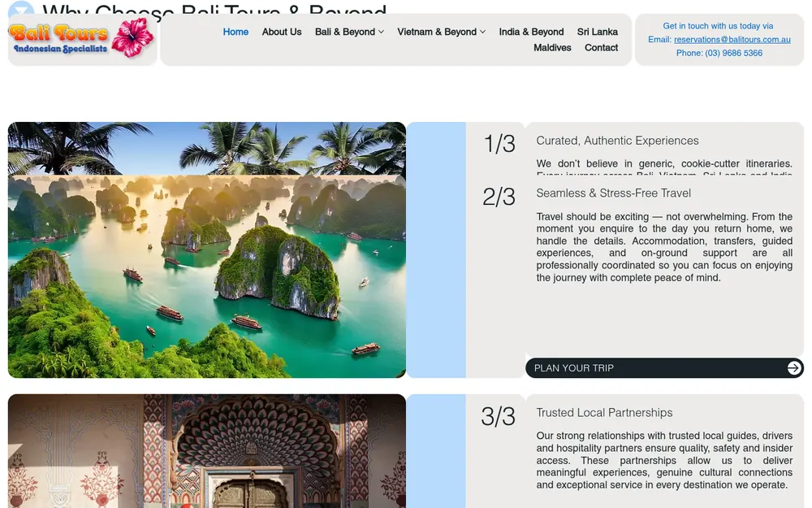Viewport: 812px width, 508px height.
Task: Click the 'Get in touch with us today via' text
Action: pyautogui.click(x=718, y=26)
